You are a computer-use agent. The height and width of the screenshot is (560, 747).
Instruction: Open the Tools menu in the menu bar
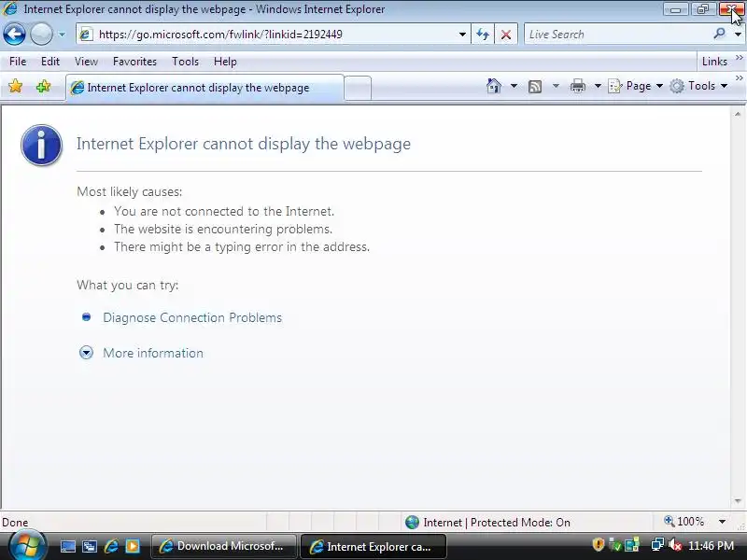(x=185, y=62)
